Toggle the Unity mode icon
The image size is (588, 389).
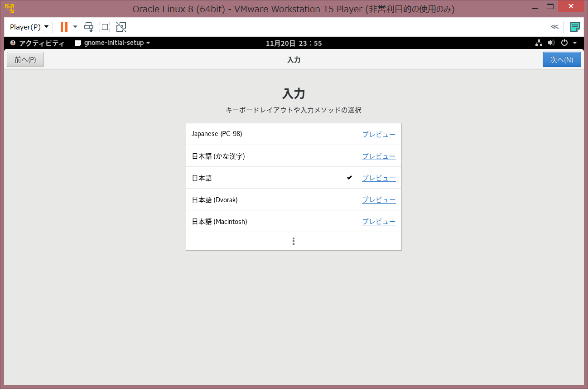(121, 27)
